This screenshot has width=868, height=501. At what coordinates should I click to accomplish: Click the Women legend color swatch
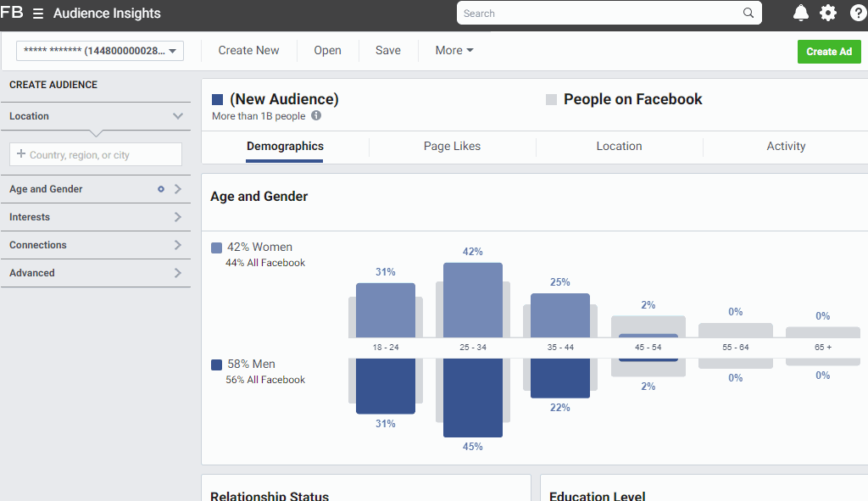pos(215,247)
